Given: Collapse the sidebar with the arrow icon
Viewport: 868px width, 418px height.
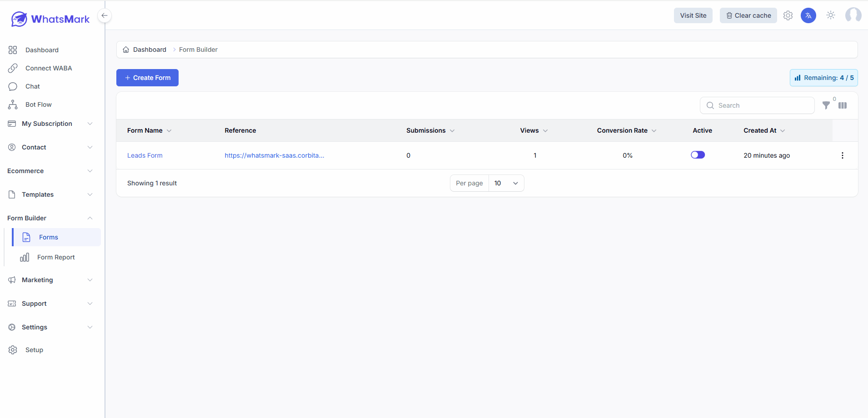Looking at the screenshot, I should click(105, 16).
